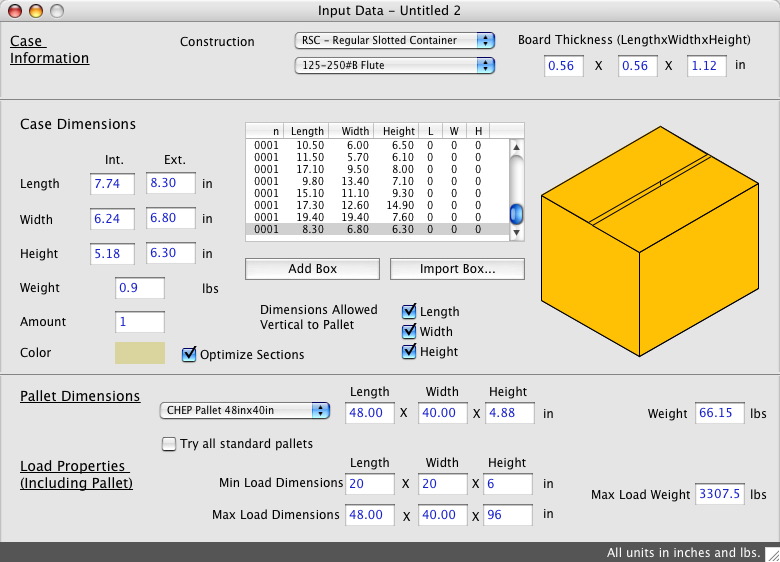Screen dimensions: 780x562
Task: Click the Max Load Height field 96
Action: 509,515
